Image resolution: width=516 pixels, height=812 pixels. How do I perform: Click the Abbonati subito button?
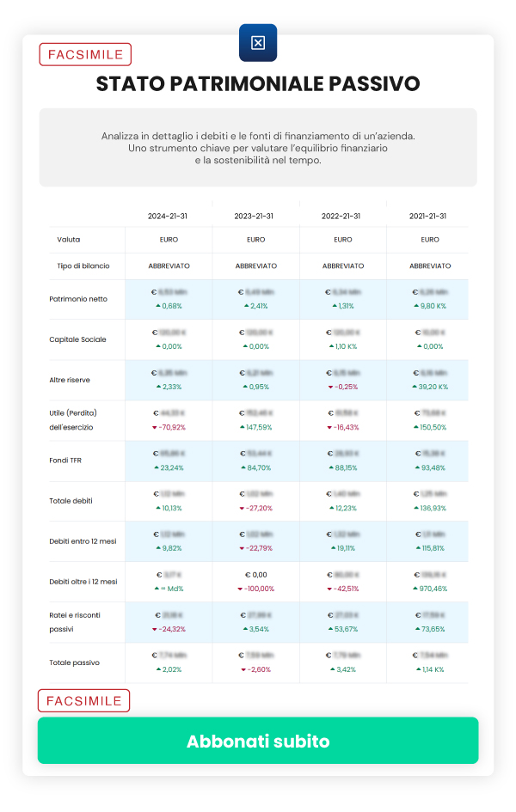click(258, 741)
